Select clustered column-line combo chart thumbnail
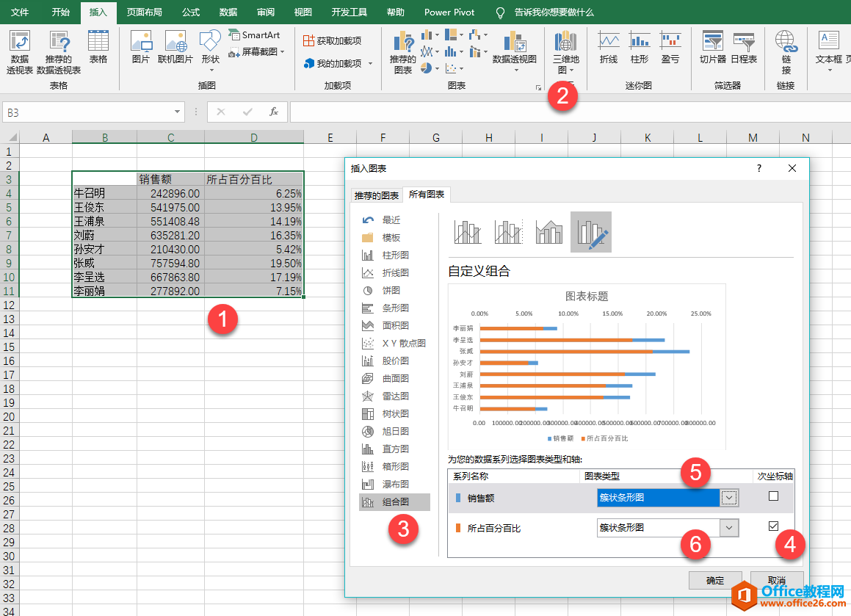Image resolution: width=851 pixels, height=616 pixels. coord(467,232)
